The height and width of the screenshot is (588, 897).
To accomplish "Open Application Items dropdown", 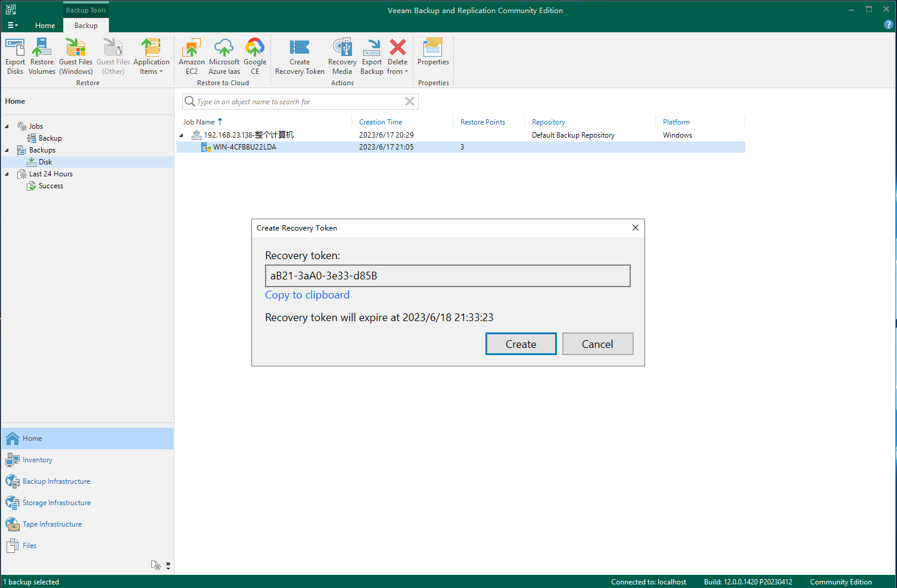I will pyautogui.click(x=151, y=56).
